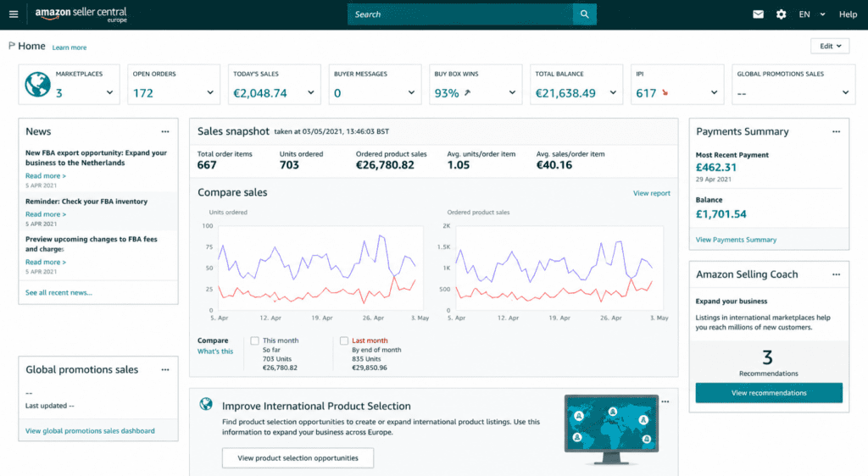This screenshot has width=868, height=476.
Task: Click the Marketplaces globe icon
Action: tap(37, 85)
